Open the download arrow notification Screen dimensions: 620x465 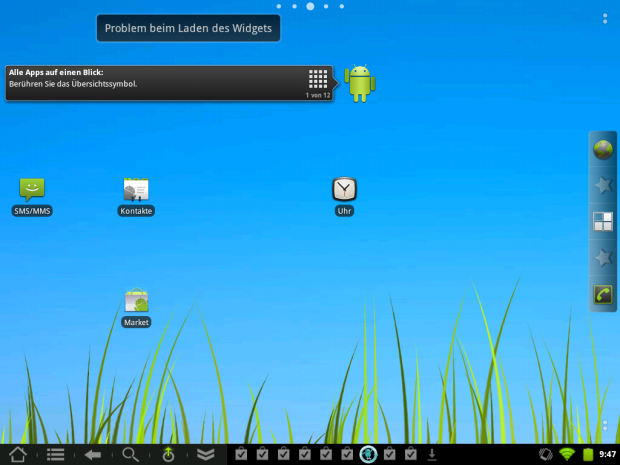tap(432, 455)
